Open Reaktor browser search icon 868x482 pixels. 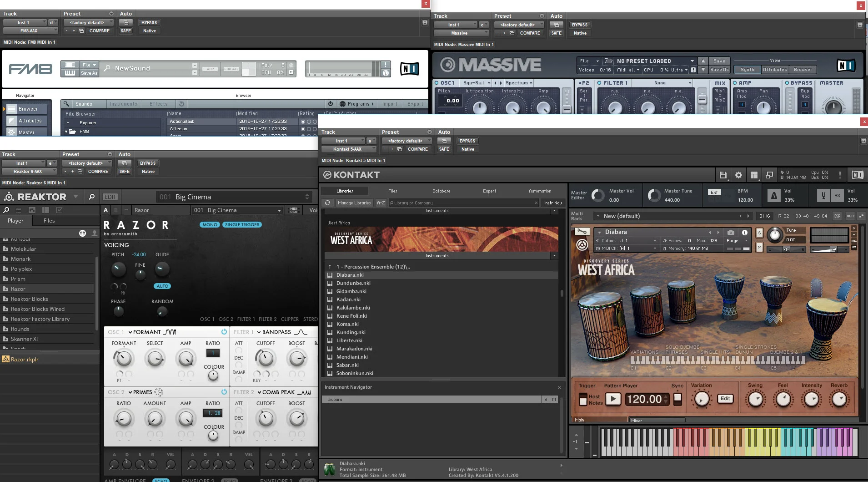[6, 210]
